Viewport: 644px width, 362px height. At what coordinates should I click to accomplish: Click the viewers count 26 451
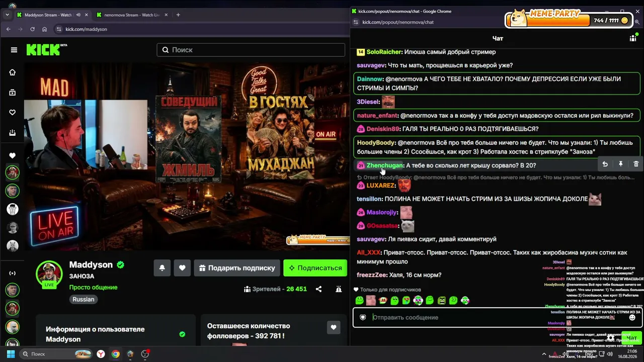[296, 289]
